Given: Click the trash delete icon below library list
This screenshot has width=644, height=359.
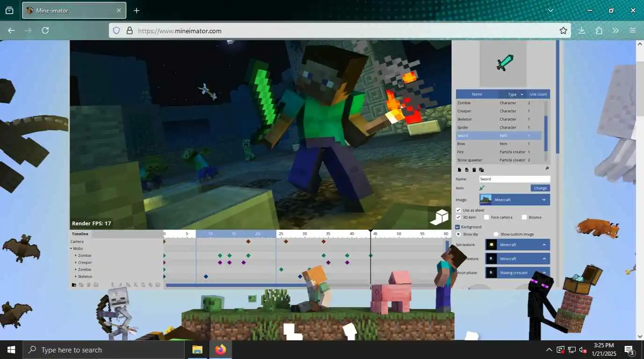Looking at the screenshot, I should click(474, 170).
